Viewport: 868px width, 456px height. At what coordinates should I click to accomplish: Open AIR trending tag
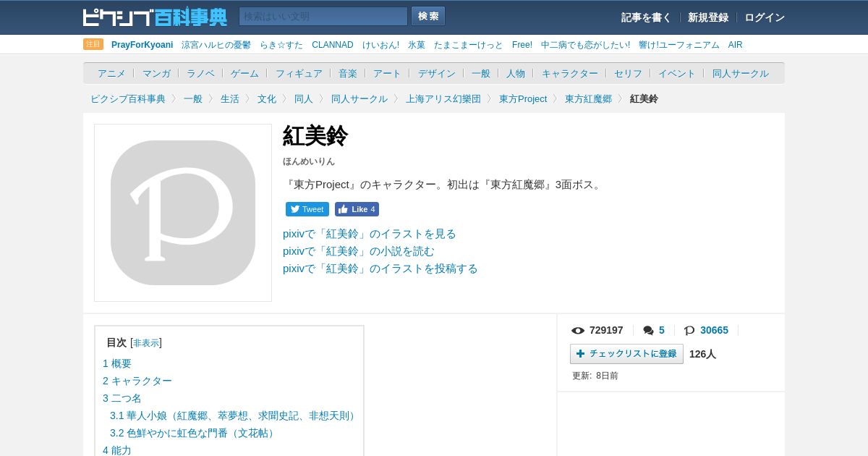(x=736, y=45)
